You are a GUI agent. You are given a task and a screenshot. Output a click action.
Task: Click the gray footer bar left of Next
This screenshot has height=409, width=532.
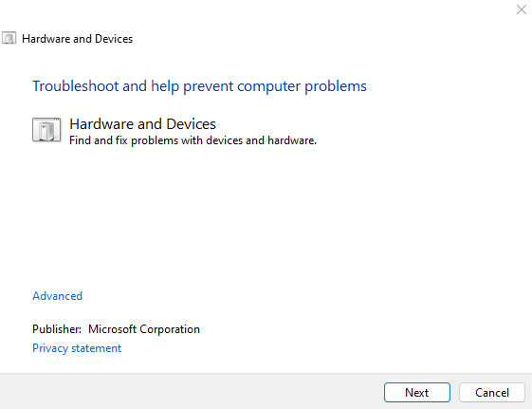190,392
